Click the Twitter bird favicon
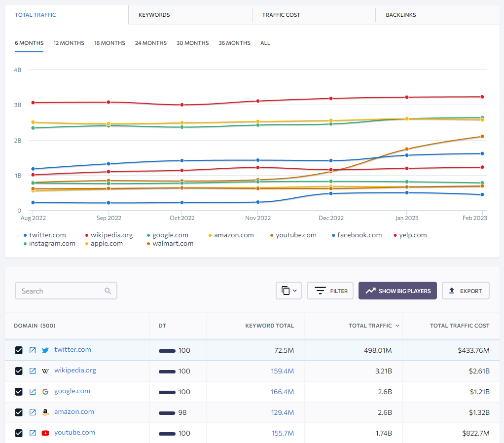The width and height of the screenshot is (504, 443). (45, 350)
